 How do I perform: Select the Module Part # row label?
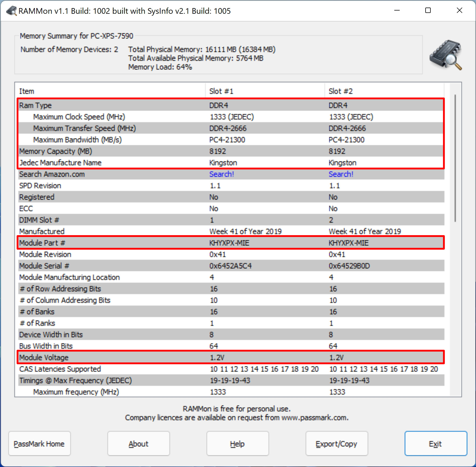[x=42, y=243]
